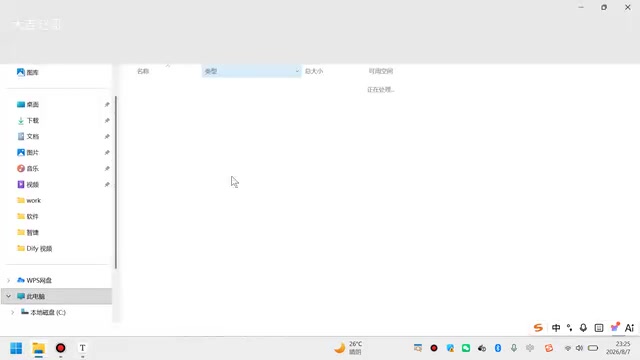The height and width of the screenshot is (360, 640).
Task: Collapse the 此电脑 tree node chevron
Action: pyautogui.click(x=9, y=296)
